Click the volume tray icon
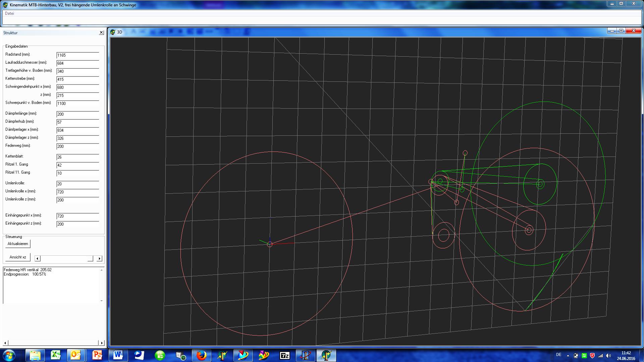644x362 pixels. (608, 356)
